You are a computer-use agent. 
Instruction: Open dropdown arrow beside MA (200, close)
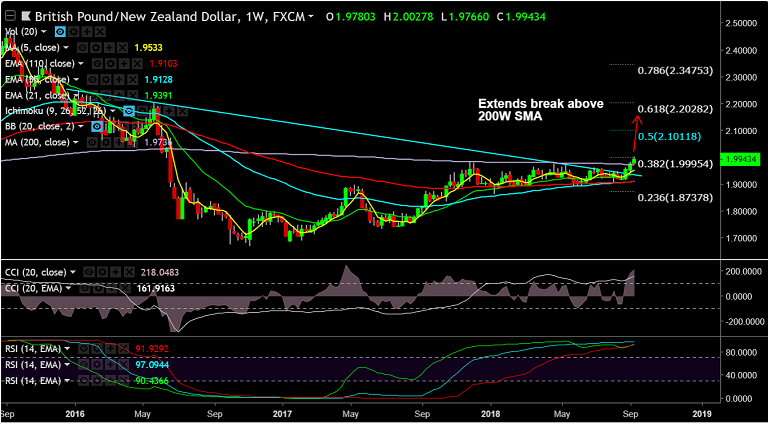point(75,142)
